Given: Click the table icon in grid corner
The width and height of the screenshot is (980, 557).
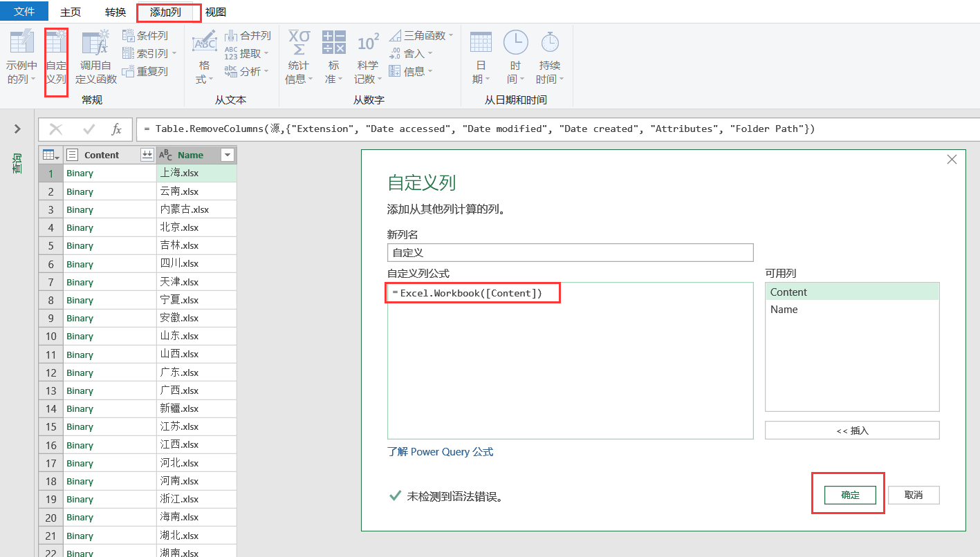Looking at the screenshot, I should coord(50,155).
